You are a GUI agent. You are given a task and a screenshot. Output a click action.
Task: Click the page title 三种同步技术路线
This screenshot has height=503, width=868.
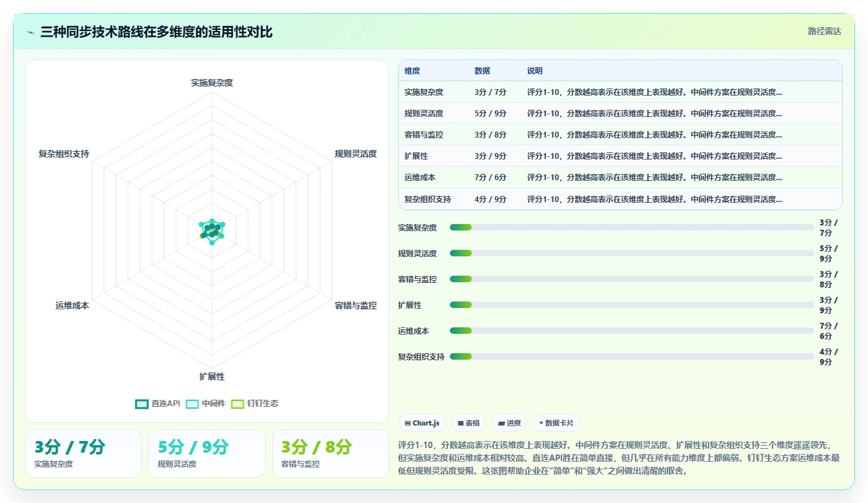[156, 32]
